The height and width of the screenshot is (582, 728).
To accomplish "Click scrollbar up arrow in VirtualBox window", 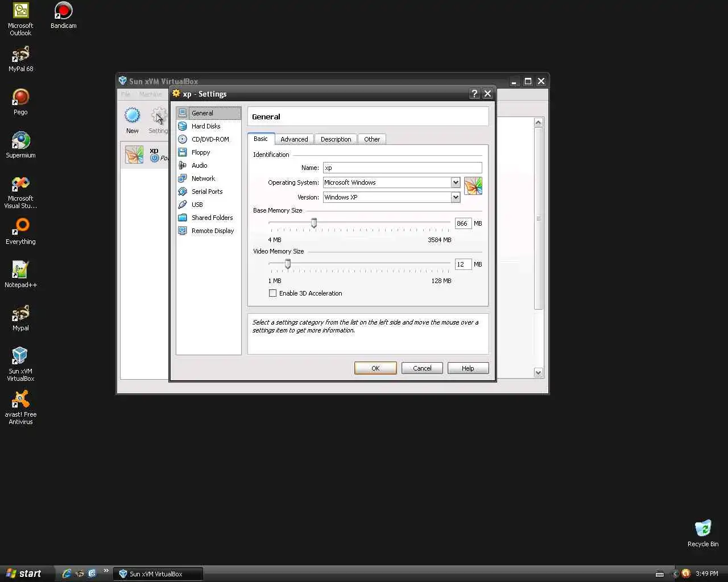I will point(539,122).
